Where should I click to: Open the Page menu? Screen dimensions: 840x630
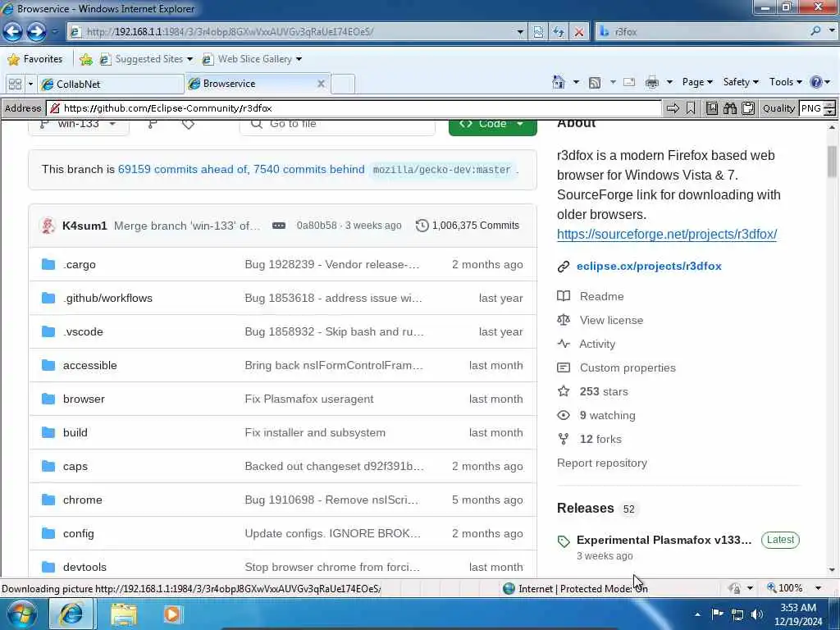coord(697,82)
